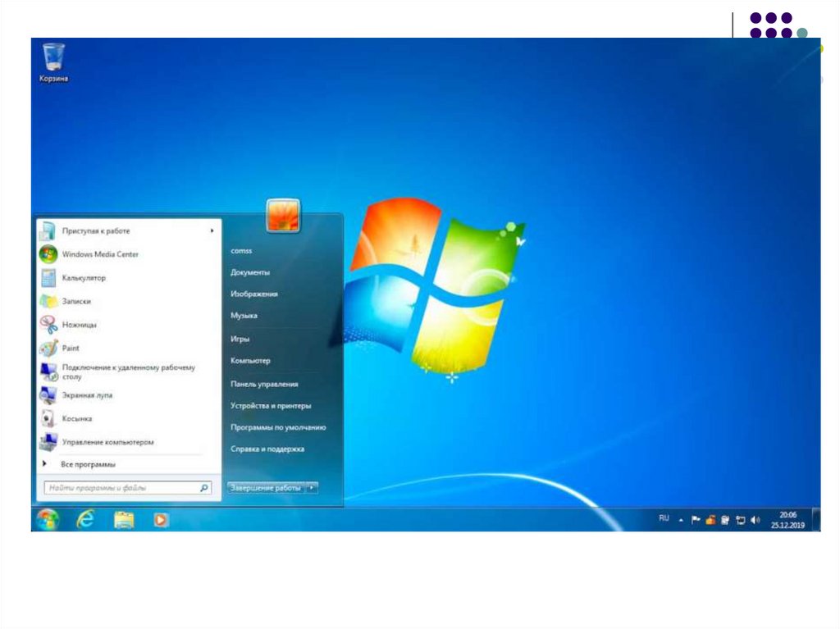Click the user account picture thumbnail
Viewport: 840px width, 629px height.
[x=283, y=216]
